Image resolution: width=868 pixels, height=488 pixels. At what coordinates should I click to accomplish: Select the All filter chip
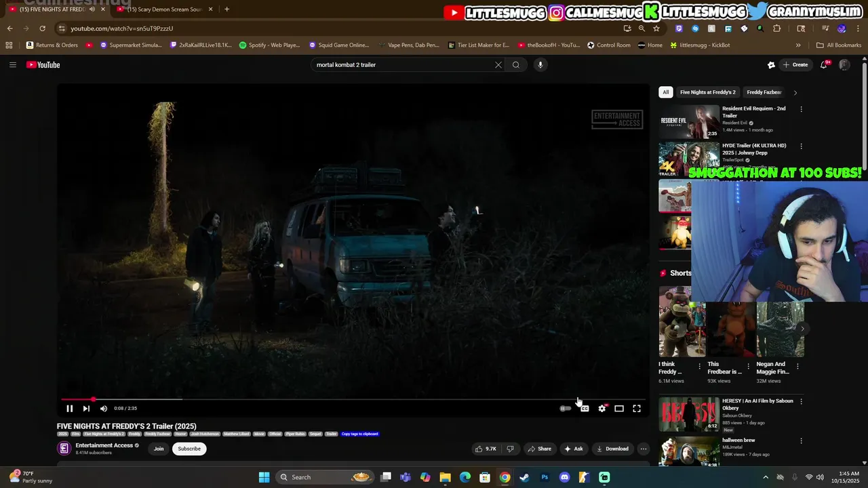pyautogui.click(x=666, y=92)
